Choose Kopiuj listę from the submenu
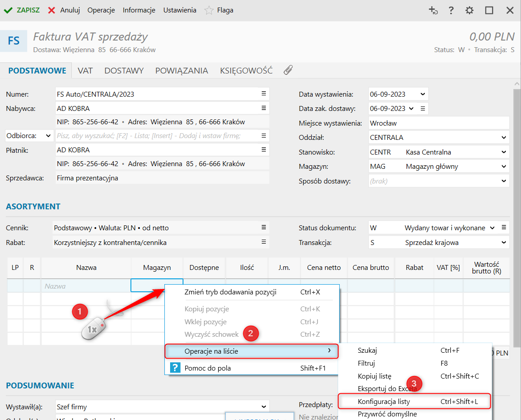 click(x=415, y=376)
